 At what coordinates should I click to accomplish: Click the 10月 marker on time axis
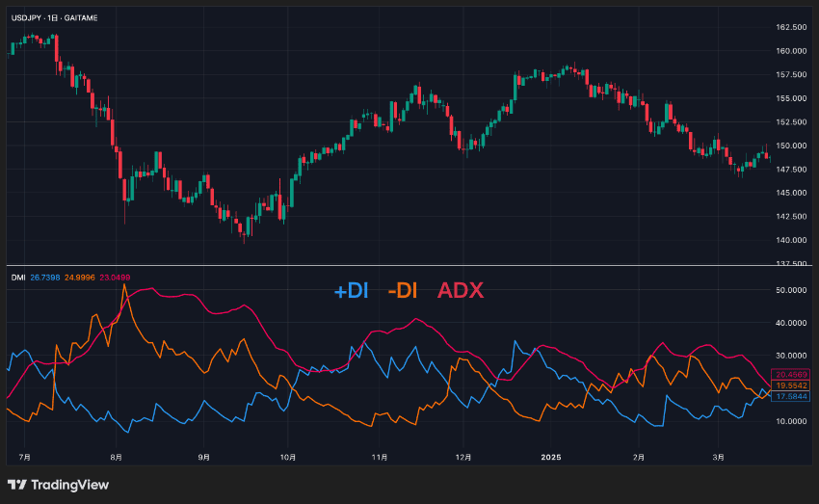pyautogui.click(x=288, y=457)
